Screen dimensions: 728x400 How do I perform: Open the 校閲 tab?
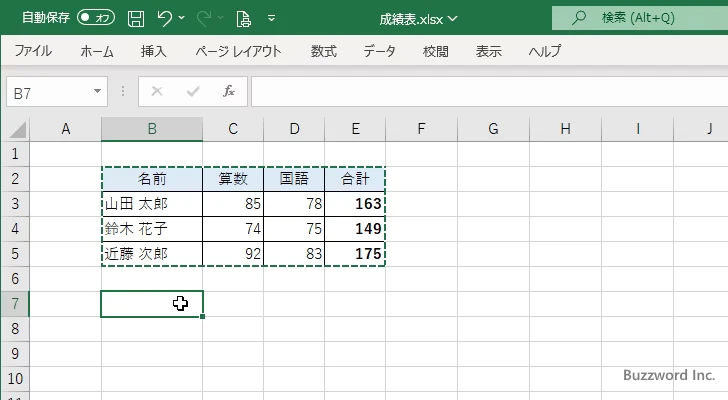[x=436, y=51]
